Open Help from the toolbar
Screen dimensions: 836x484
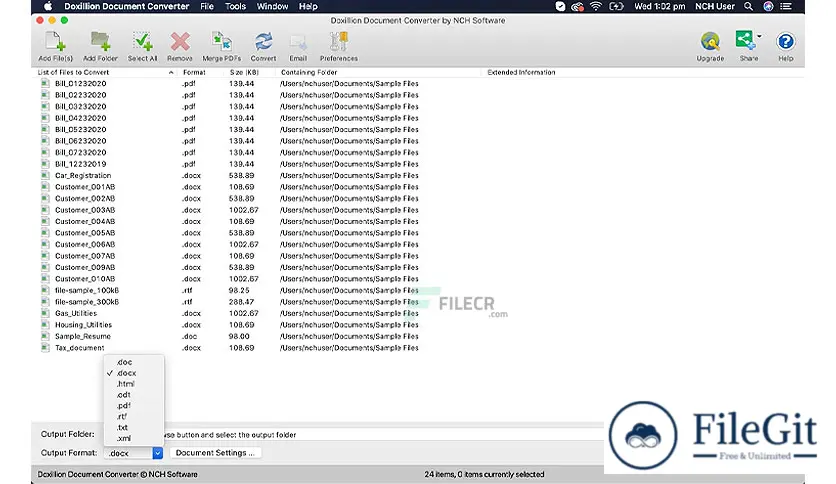[785, 42]
